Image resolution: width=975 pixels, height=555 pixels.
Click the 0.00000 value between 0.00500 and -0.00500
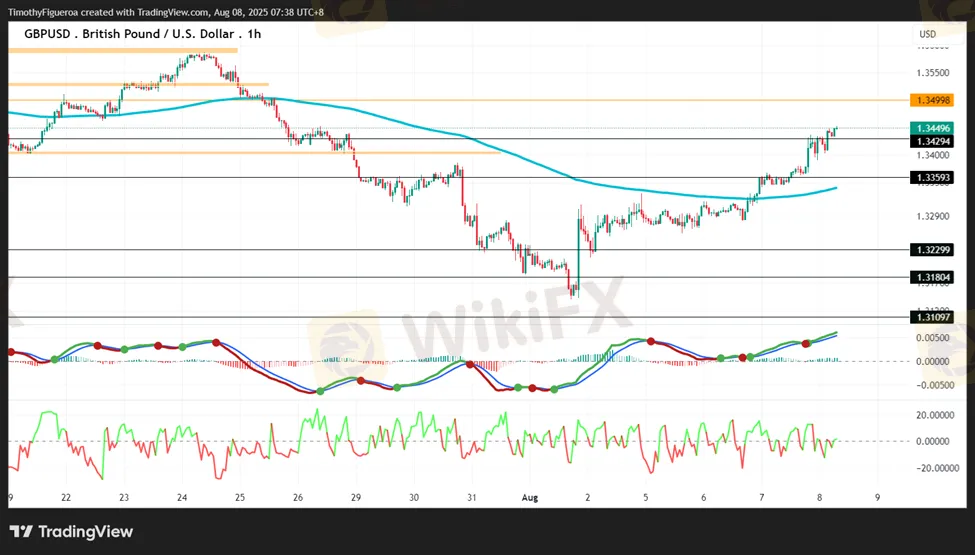tap(933, 362)
